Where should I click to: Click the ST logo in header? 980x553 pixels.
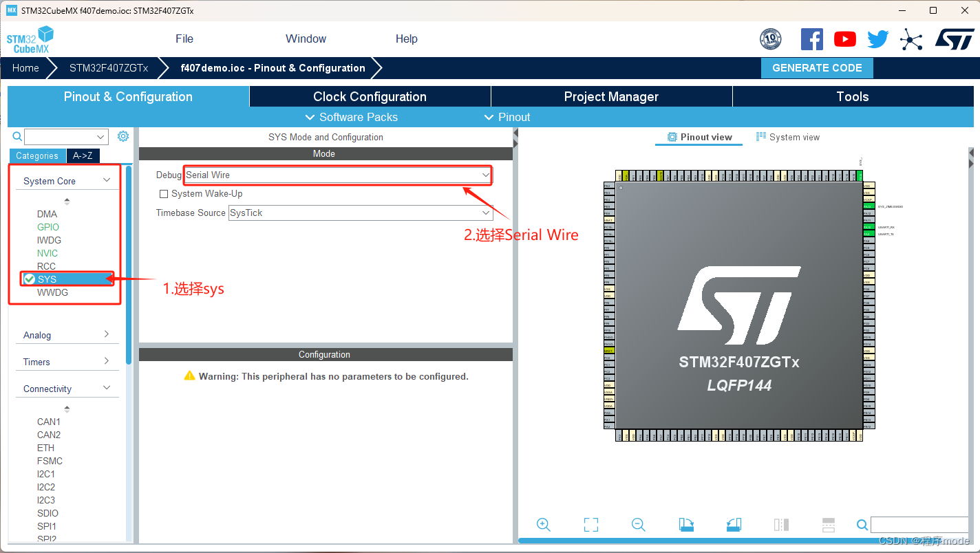coord(954,39)
